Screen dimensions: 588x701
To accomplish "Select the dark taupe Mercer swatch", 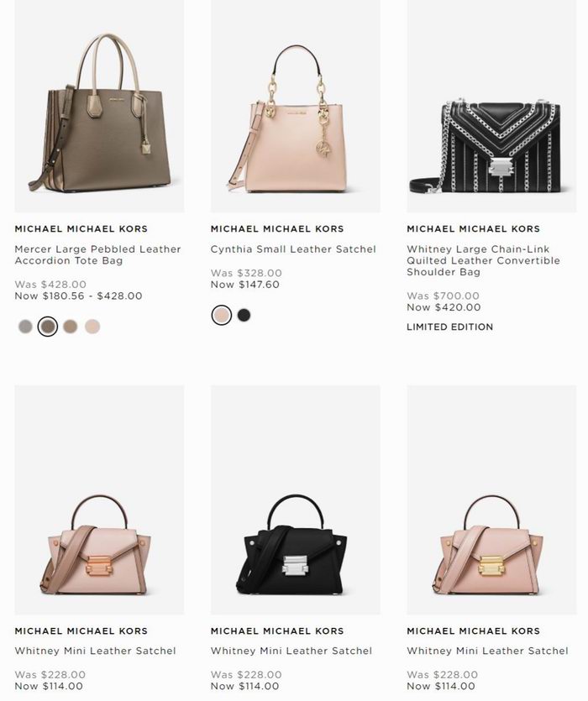I will [48, 327].
